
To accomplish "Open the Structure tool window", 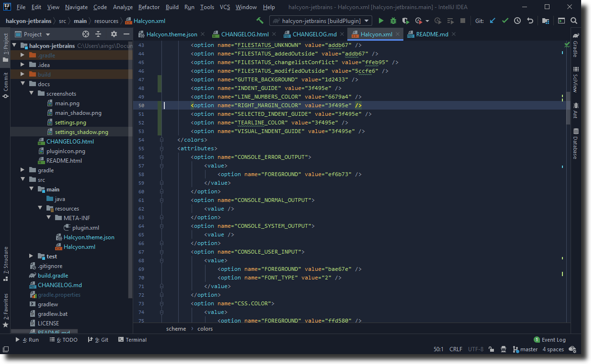I will click(5, 264).
